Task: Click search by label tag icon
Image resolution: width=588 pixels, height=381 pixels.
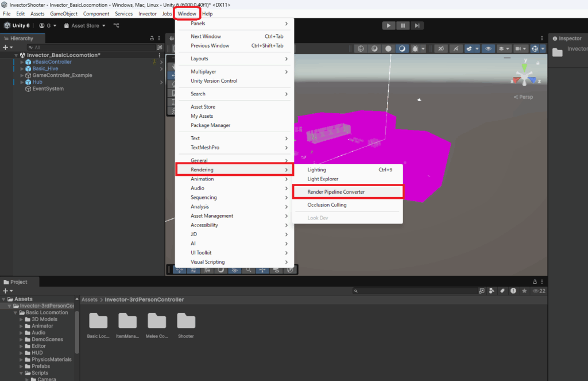Action: click(x=502, y=291)
